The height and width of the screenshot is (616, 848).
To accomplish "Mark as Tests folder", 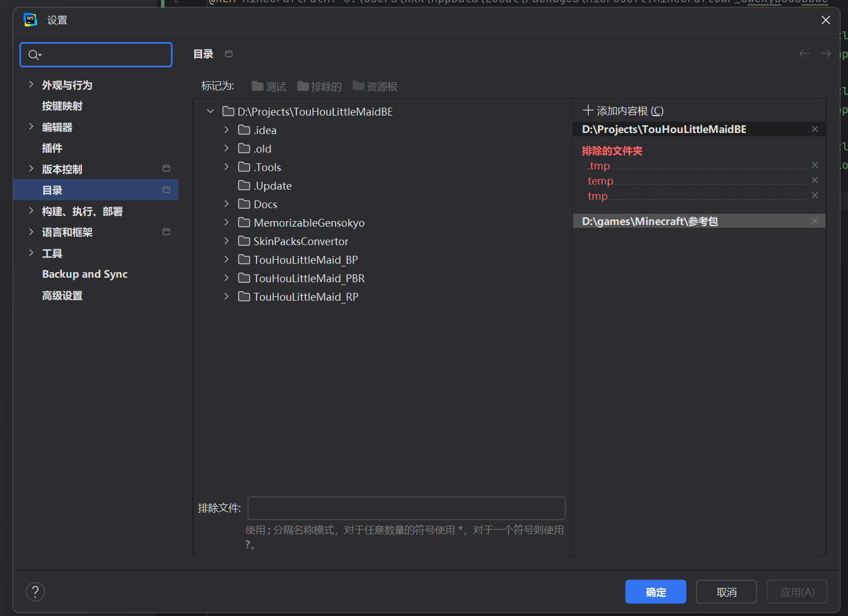I will pyautogui.click(x=269, y=86).
